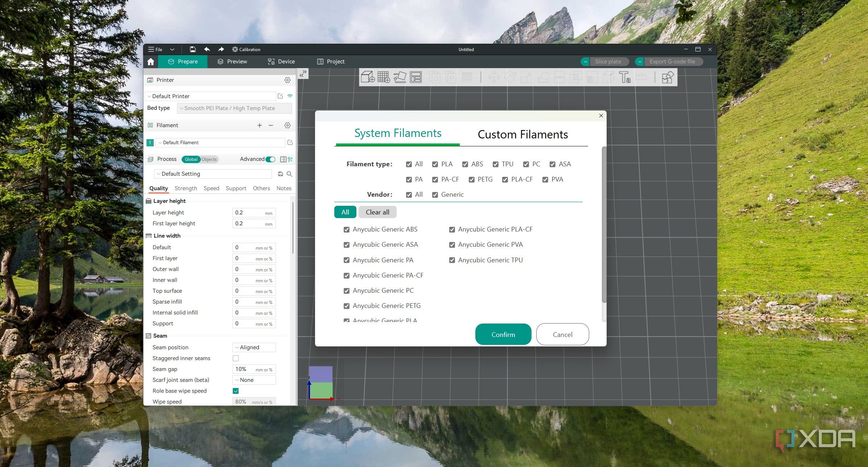The image size is (868, 467).
Task: Click the WiFi connection icon beside printer
Action: 290,96
